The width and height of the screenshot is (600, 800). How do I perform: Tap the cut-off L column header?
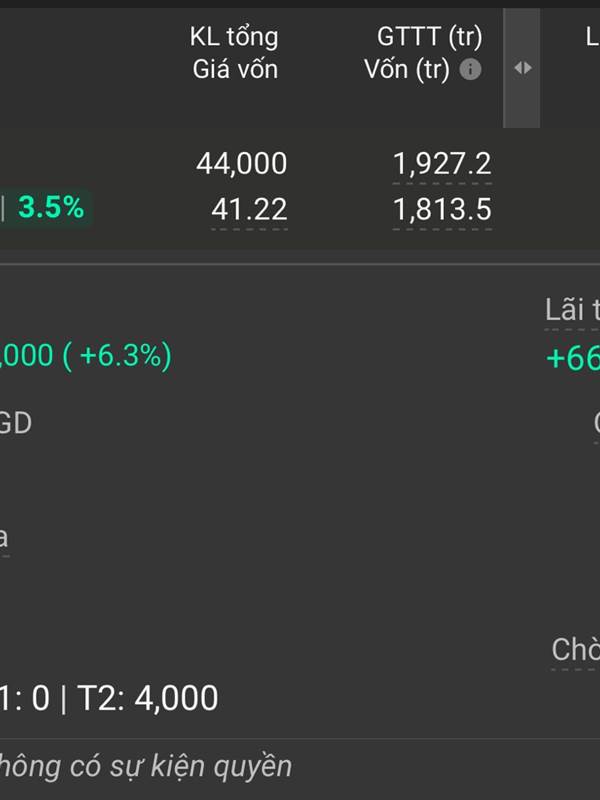coord(592,37)
